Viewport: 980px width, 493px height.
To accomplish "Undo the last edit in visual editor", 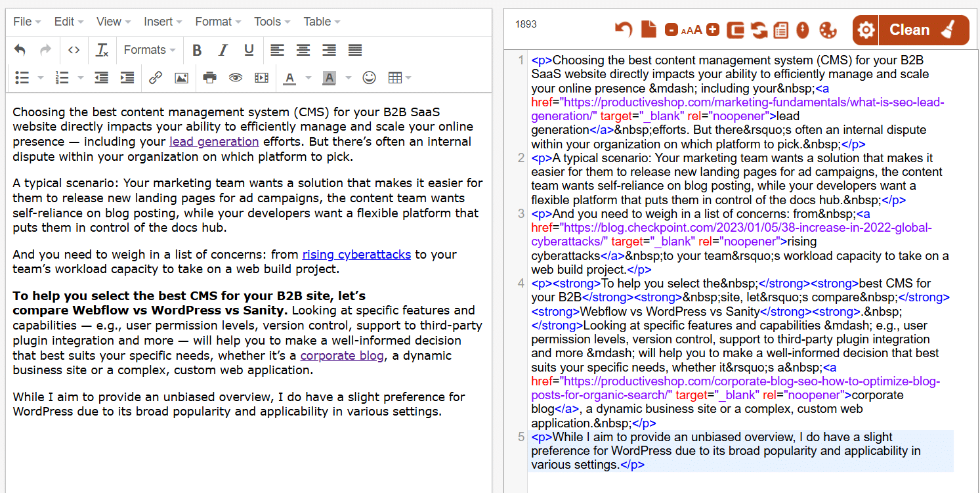I will pos(20,50).
